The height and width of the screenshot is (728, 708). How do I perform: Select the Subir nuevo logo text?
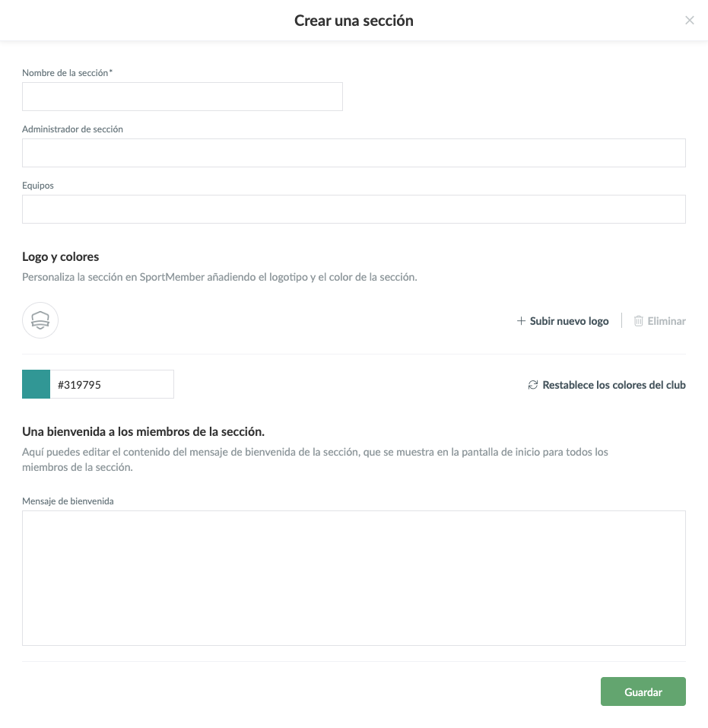(x=569, y=321)
